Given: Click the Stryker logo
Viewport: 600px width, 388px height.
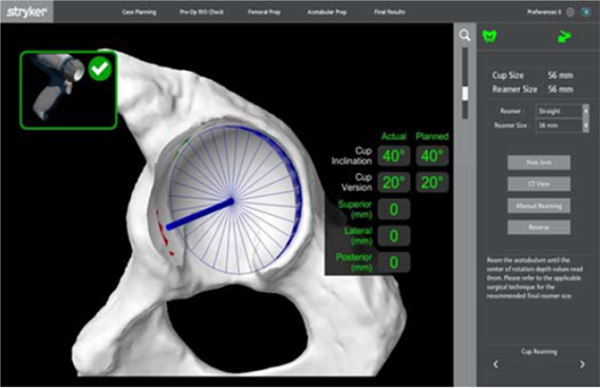Looking at the screenshot, I should [x=27, y=11].
